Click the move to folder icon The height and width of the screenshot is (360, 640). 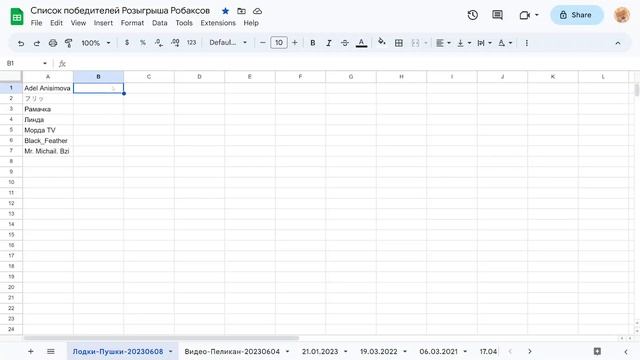click(241, 11)
